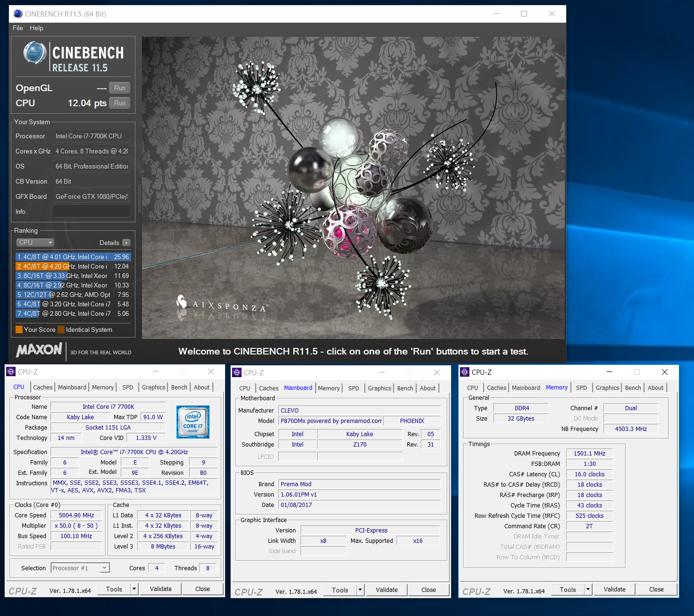
Task: Click Tools button in Memory CPU-Z window
Action: tap(568, 590)
